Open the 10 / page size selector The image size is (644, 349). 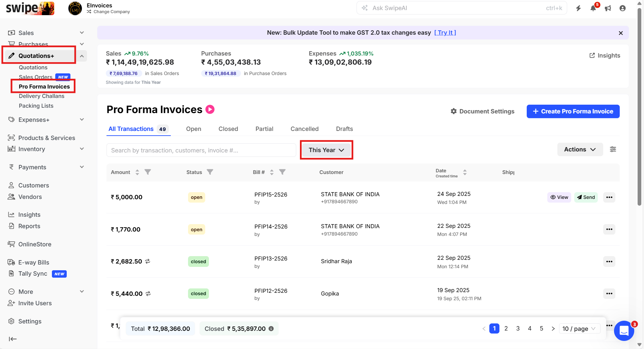coord(579,329)
